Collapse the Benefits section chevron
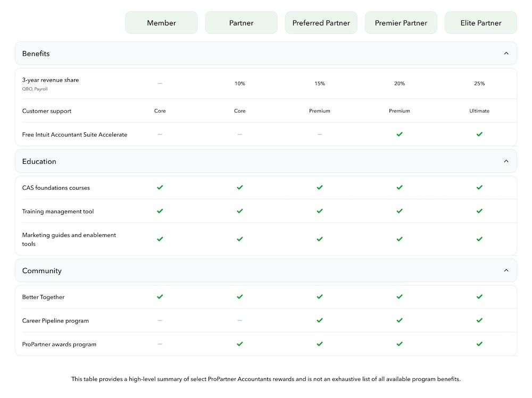 tap(506, 53)
